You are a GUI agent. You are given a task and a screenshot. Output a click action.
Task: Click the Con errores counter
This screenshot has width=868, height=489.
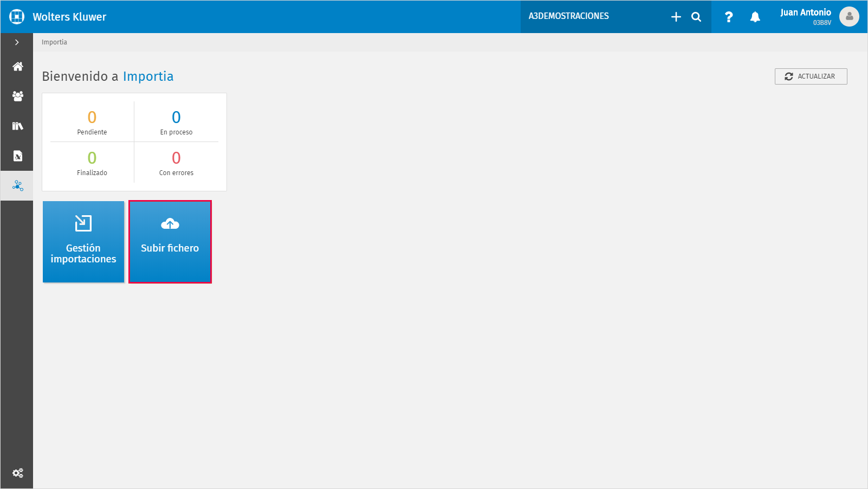tap(176, 163)
